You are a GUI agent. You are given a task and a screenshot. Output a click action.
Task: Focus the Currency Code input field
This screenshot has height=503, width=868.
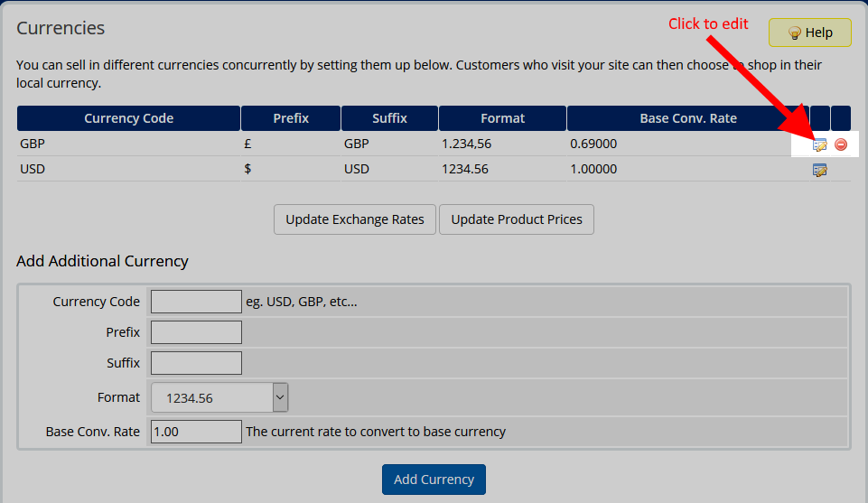196,302
